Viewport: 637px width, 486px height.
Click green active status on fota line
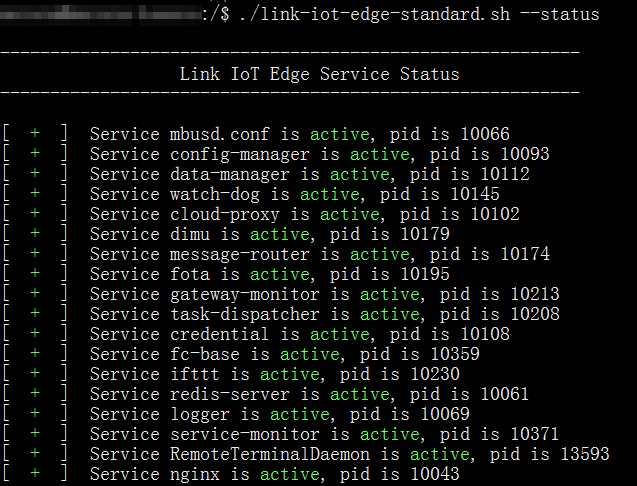(x=280, y=274)
